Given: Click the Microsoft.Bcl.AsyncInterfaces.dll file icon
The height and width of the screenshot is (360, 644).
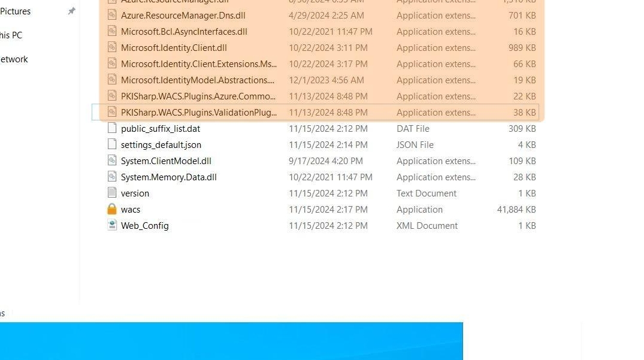Looking at the screenshot, I should point(111,31).
